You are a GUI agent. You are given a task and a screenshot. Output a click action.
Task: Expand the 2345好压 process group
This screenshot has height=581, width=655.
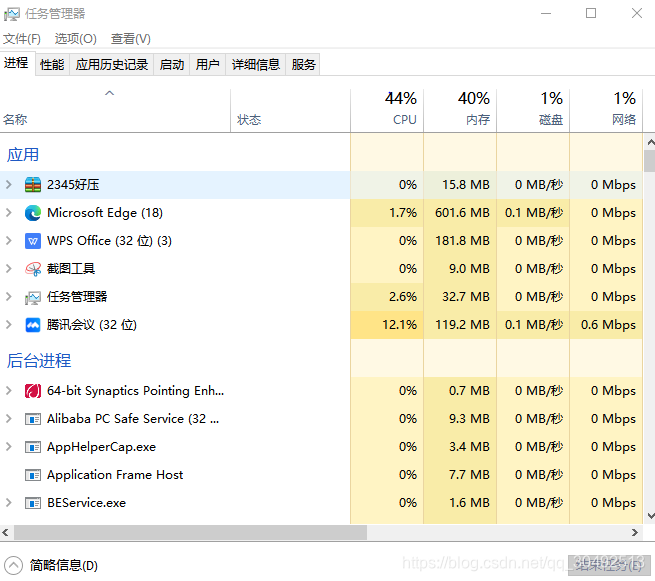pyautogui.click(x=9, y=185)
